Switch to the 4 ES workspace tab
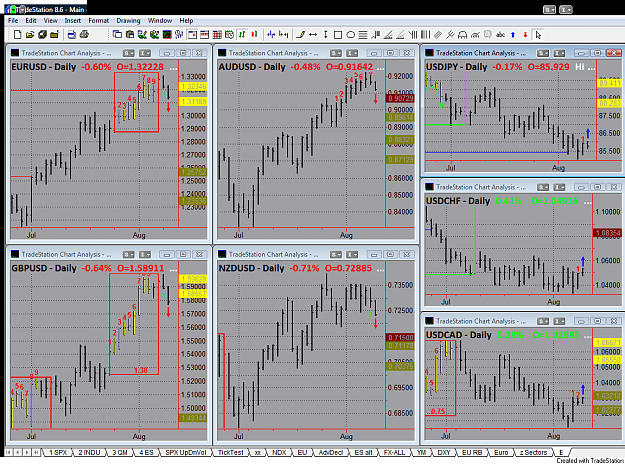Screen dimensions: 625x464 coord(146,452)
